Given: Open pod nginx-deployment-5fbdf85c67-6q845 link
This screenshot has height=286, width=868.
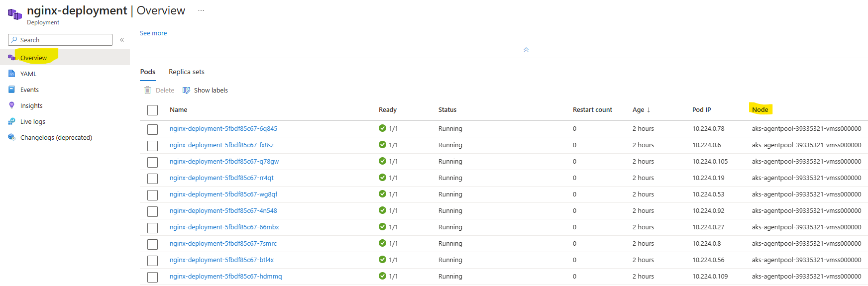Looking at the screenshot, I should [223, 128].
